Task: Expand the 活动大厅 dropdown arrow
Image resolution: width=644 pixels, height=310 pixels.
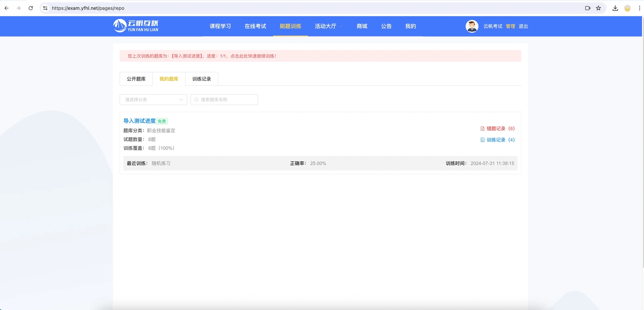Action: tap(341, 26)
